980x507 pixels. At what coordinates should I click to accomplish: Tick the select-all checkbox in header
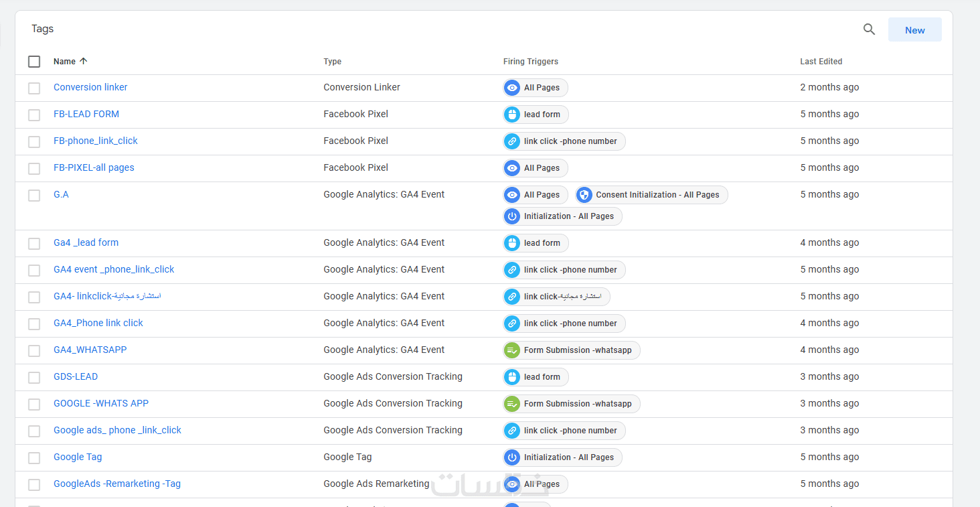tap(34, 62)
